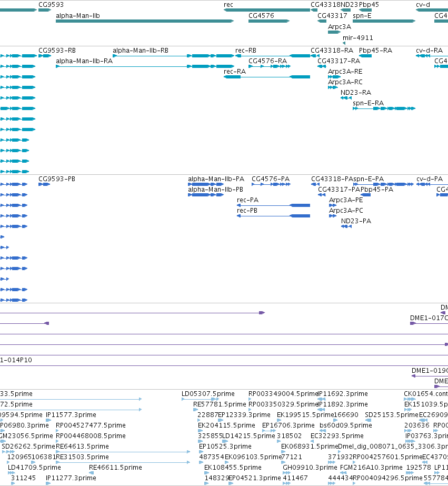Select the spn-E-PA protein label

pos(369,179)
